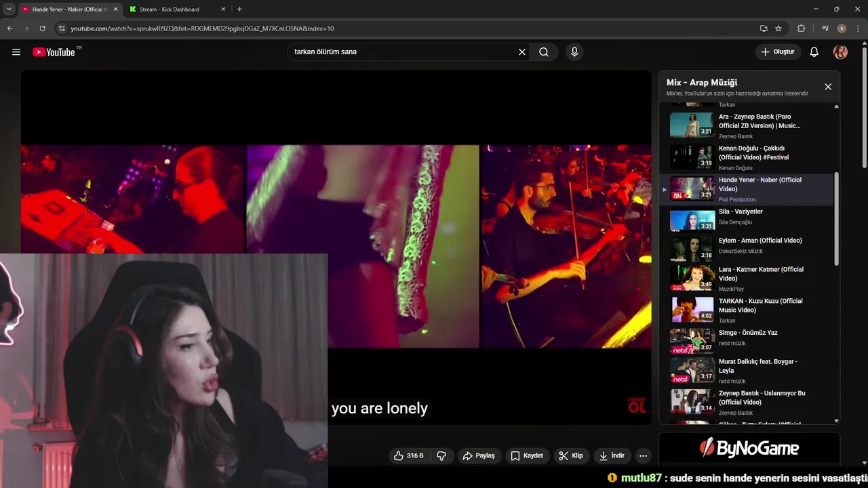
Task: View site information icon in address bar
Action: point(62,28)
